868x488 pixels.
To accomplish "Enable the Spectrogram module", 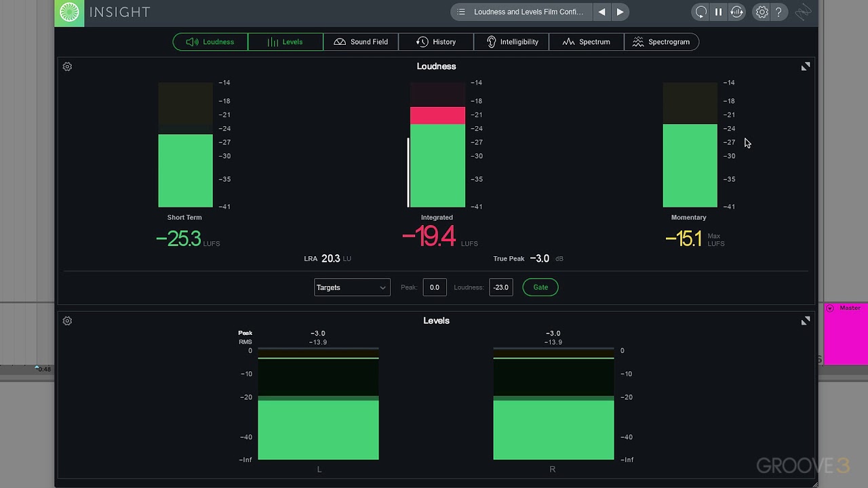I will [x=661, y=42].
